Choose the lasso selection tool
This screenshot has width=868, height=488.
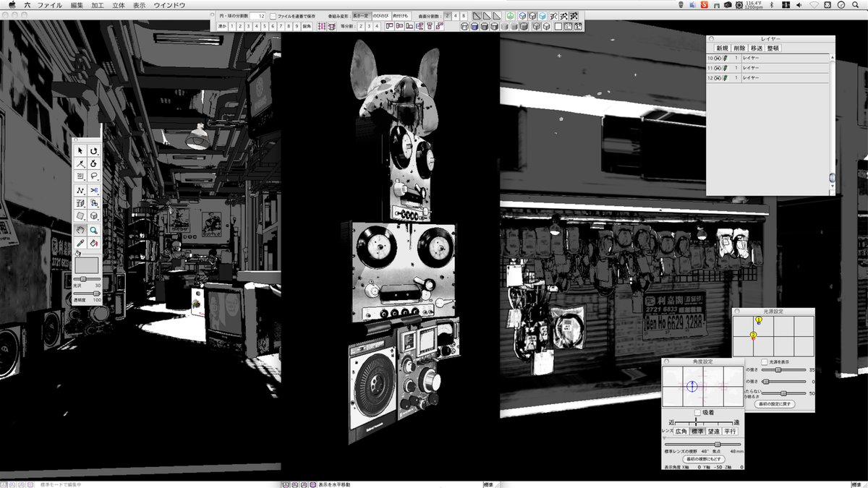pos(93,176)
